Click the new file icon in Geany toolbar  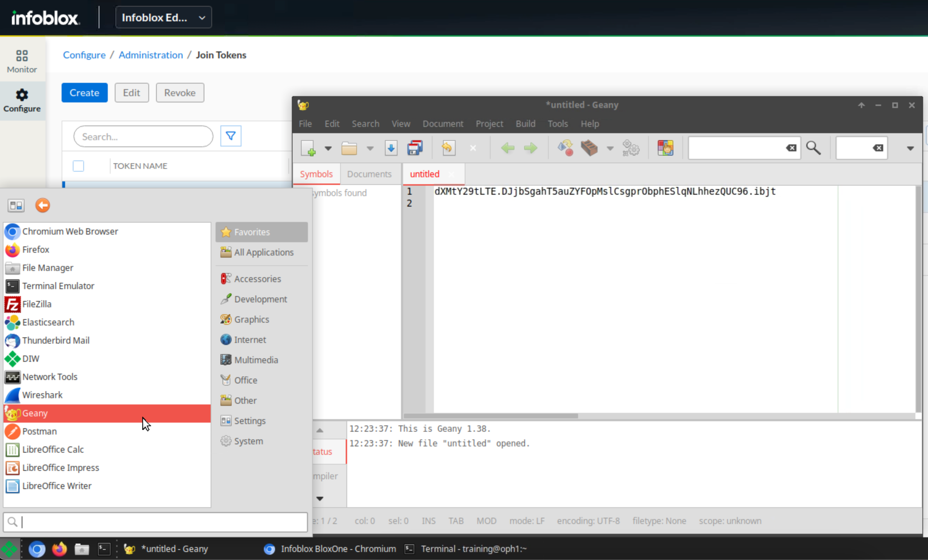coord(308,148)
